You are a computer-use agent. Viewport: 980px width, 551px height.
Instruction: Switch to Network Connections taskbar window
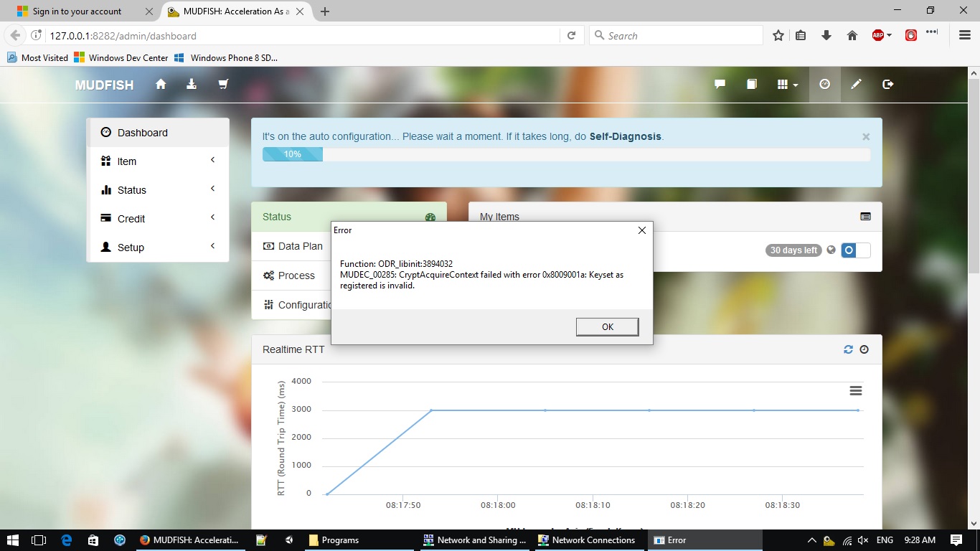588,540
